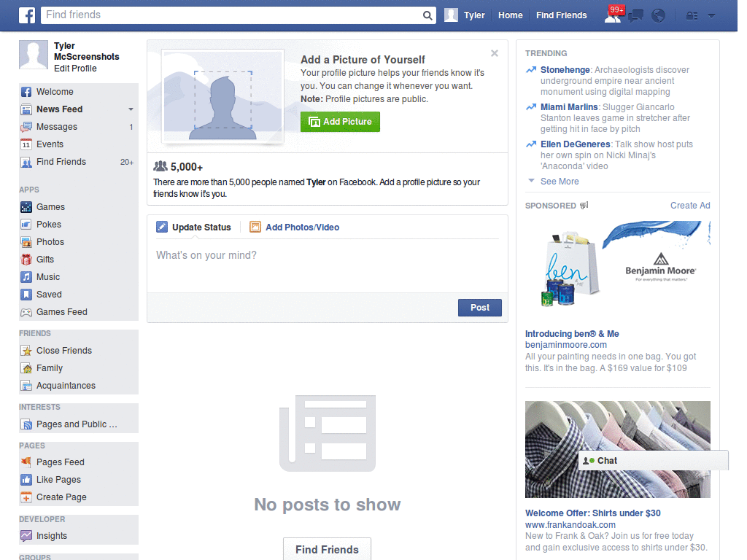747x560 pixels.
Task: Open the Miami Marlins trending topic
Action: (x=569, y=107)
